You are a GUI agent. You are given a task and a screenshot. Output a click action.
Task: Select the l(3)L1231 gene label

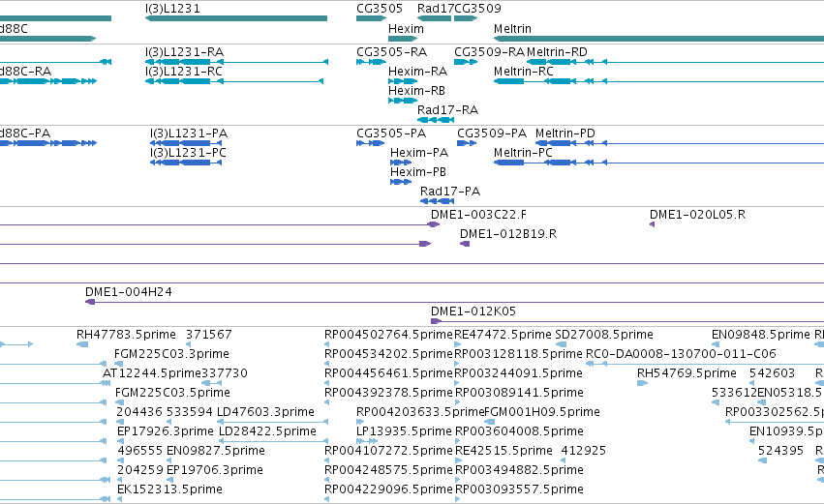click(172, 9)
